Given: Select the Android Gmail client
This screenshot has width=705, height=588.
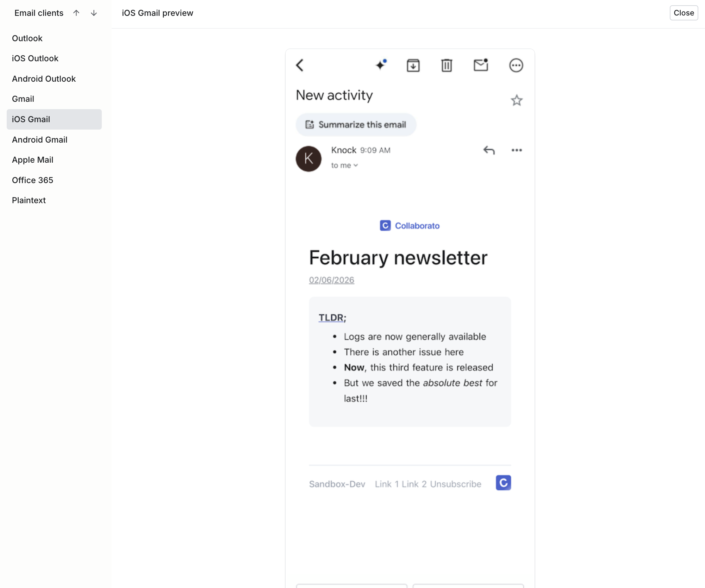Looking at the screenshot, I should point(40,140).
